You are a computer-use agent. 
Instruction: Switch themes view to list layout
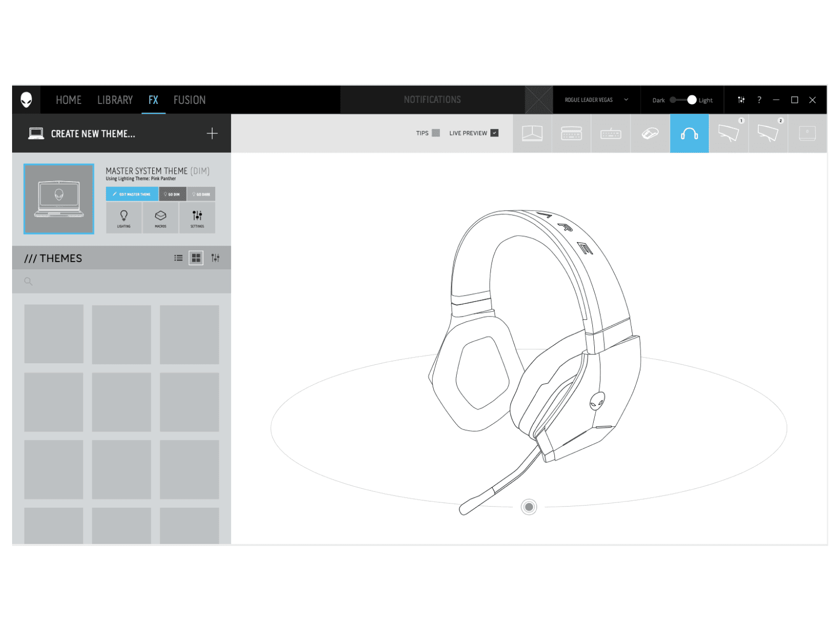pyautogui.click(x=178, y=258)
